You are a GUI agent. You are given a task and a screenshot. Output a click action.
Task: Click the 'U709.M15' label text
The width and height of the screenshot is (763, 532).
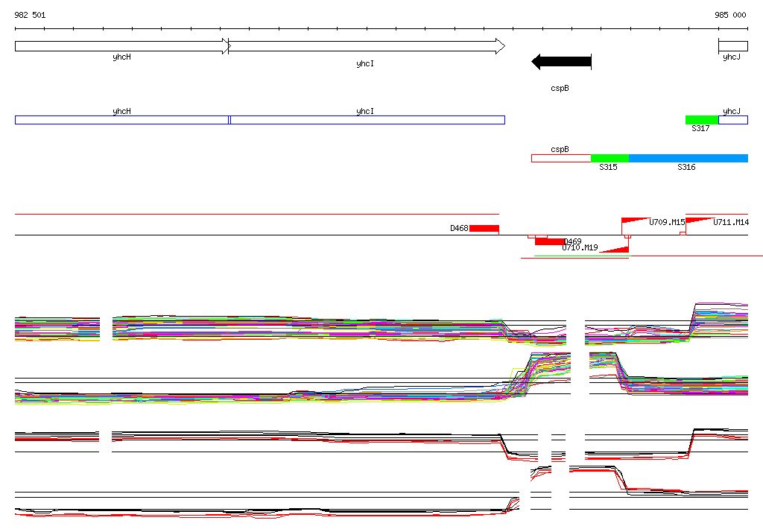click(x=667, y=223)
